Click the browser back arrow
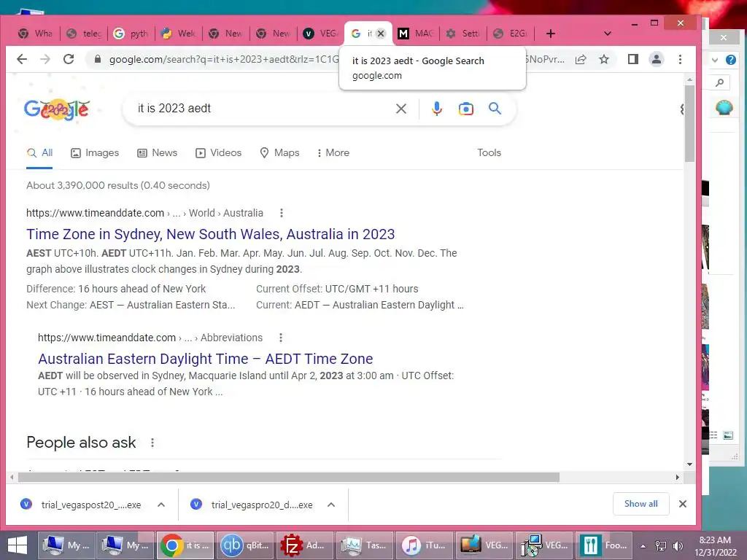Image resolution: width=747 pixels, height=560 pixels. (22, 59)
